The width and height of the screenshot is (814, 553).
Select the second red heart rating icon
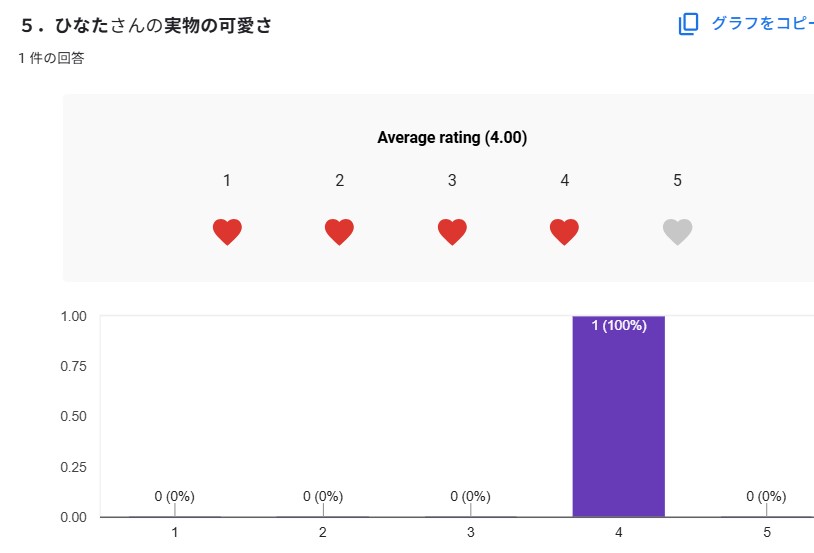340,232
